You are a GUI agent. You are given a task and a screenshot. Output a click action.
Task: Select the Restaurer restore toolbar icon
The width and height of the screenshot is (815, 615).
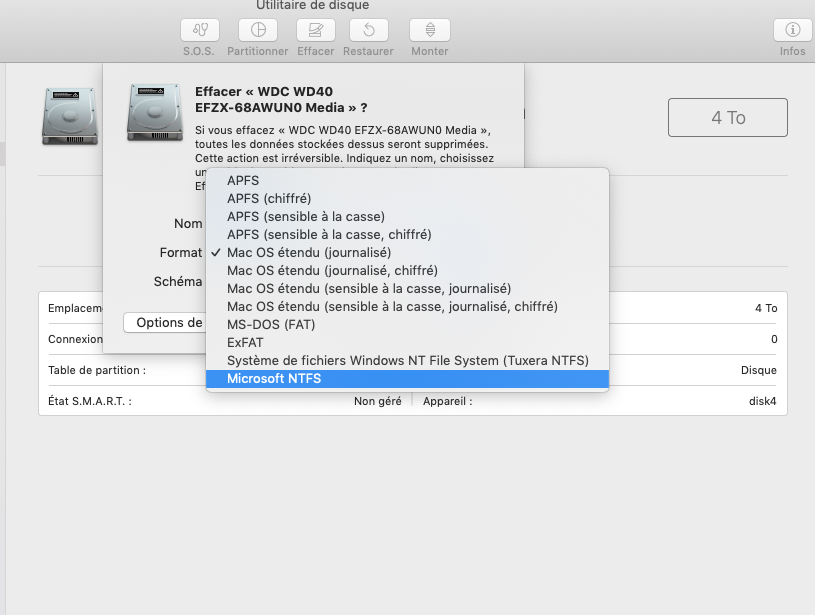click(x=369, y=30)
